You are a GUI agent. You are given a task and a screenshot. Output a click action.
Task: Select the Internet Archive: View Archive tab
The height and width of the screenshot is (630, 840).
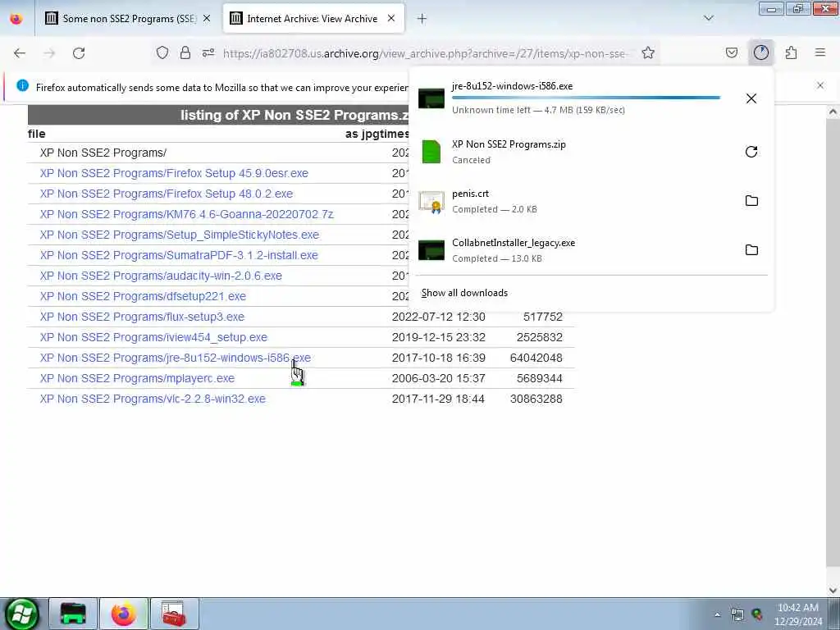tap(313, 19)
